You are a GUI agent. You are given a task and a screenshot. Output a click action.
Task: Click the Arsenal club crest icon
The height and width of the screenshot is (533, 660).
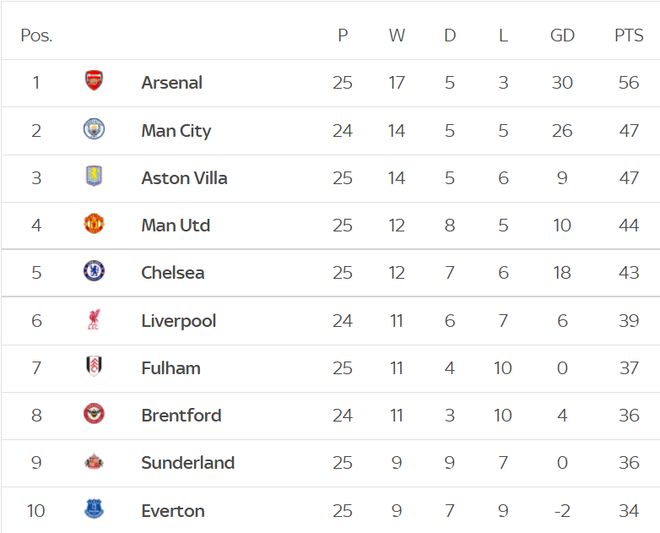94,82
